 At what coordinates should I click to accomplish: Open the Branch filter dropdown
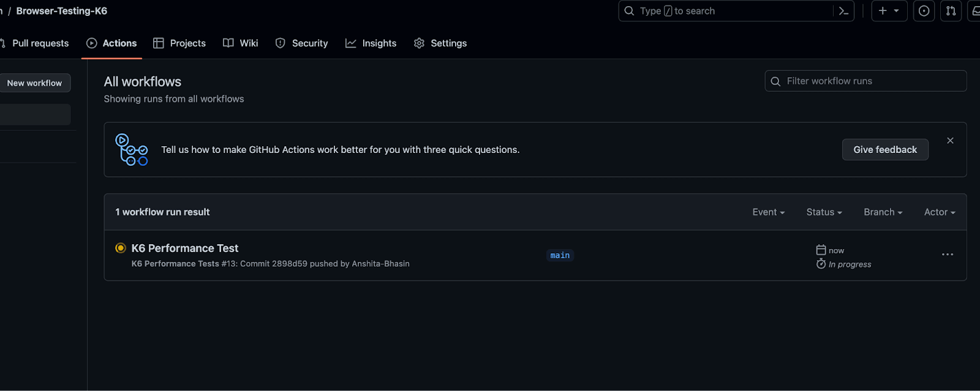883,212
